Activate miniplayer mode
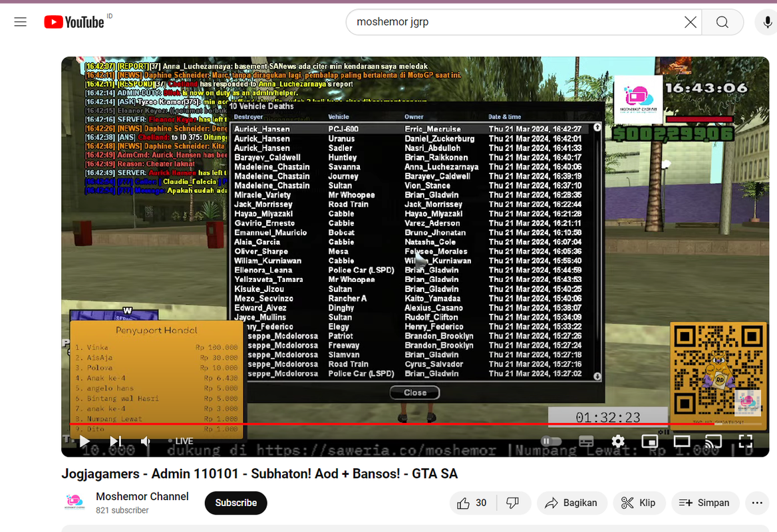The height and width of the screenshot is (532, 777). tap(650, 441)
